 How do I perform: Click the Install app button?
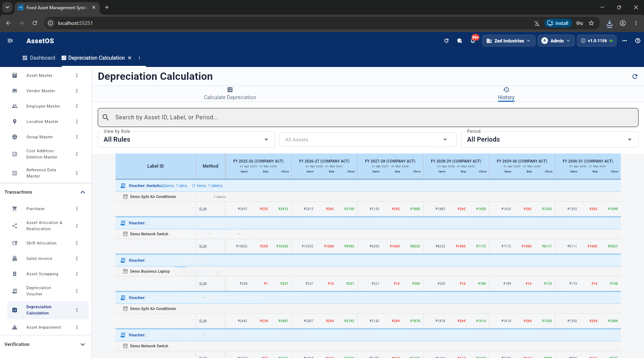(558, 23)
